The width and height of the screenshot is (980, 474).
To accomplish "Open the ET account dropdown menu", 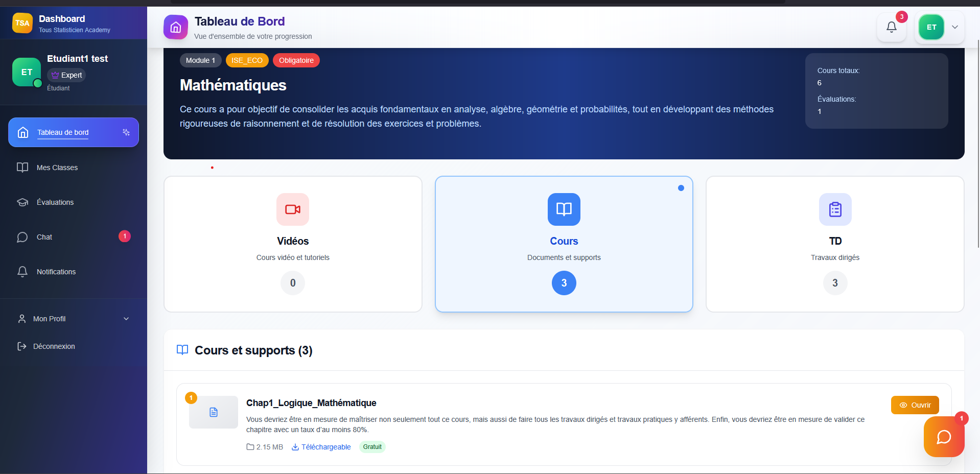I will tap(931, 27).
